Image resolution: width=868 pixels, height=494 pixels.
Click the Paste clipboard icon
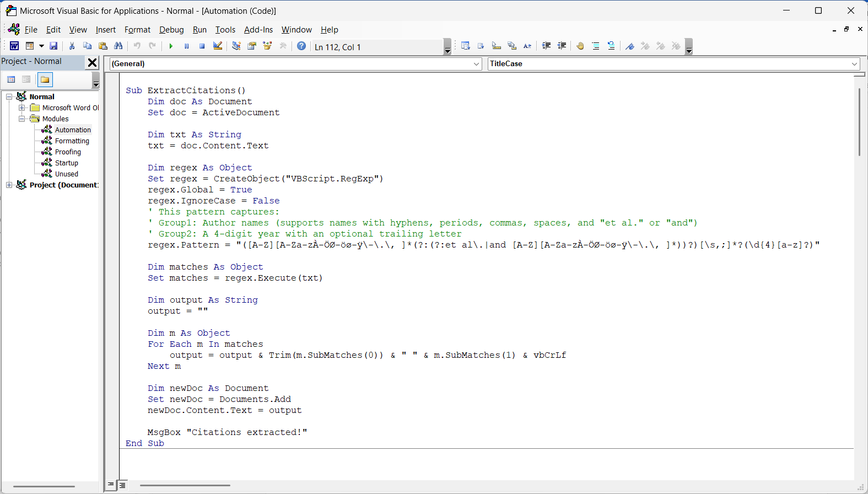(103, 46)
